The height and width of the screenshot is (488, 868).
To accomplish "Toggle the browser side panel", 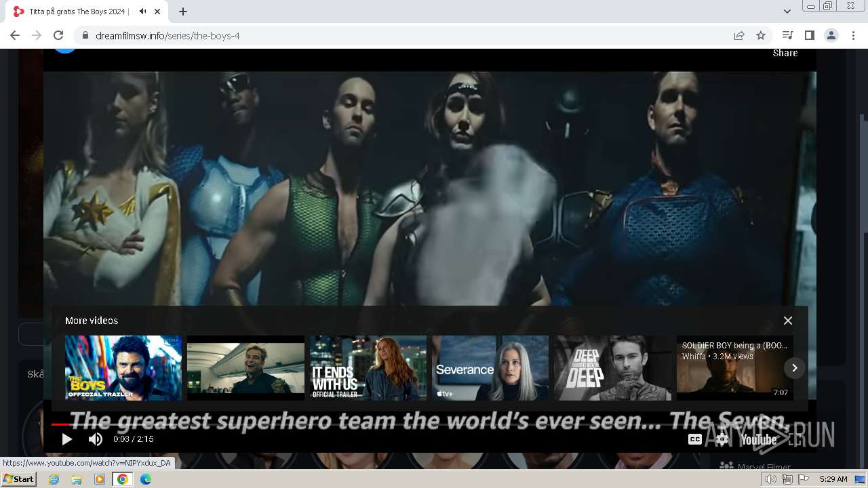I will tap(809, 35).
